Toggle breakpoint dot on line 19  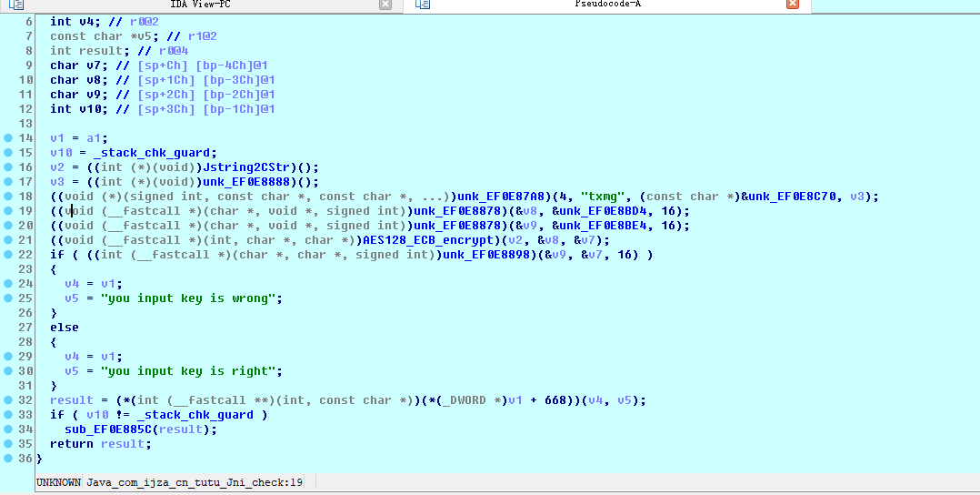click(x=8, y=211)
